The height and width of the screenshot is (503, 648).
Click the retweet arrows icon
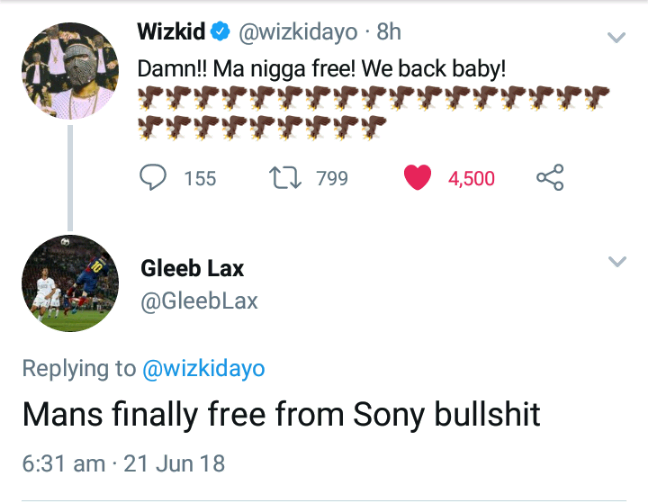coord(285,178)
